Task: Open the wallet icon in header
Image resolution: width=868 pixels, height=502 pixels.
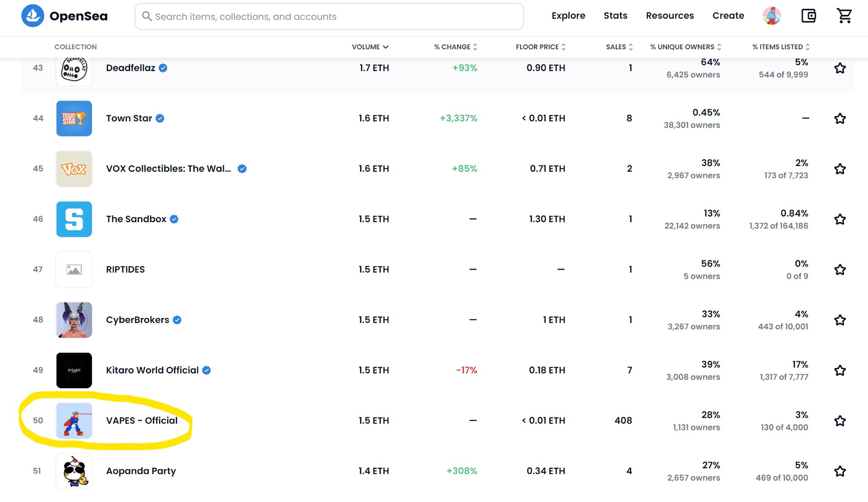Action: click(x=809, y=16)
